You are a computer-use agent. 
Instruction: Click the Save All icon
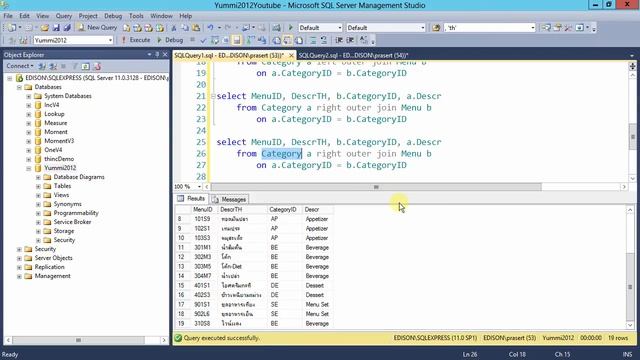[67, 28]
